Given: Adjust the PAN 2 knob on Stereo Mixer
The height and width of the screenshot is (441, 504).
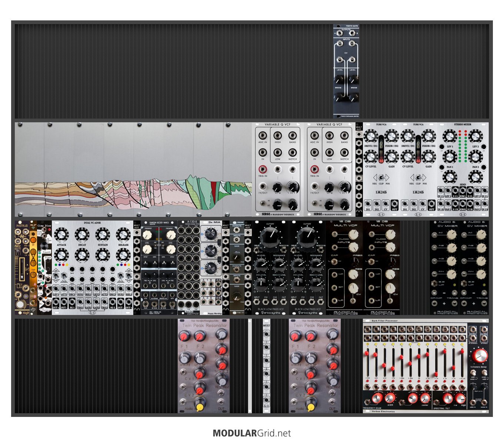Looking at the screenshot, I should [x=475, y=157].
